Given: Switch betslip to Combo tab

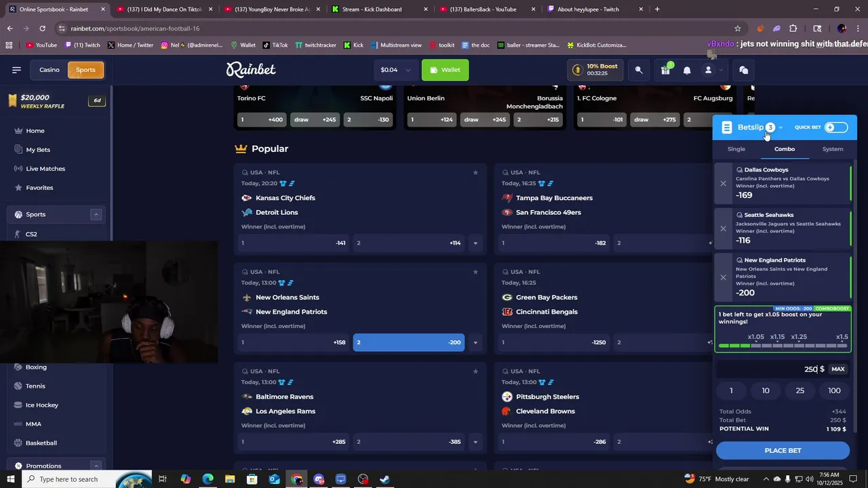Looking at the screenshot, I should 785,149.
